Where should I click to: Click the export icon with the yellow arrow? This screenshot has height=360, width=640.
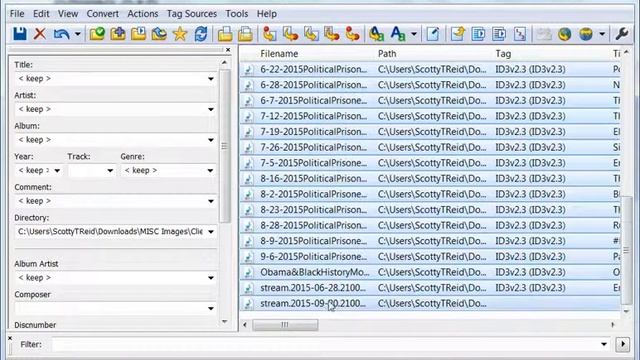458,34
